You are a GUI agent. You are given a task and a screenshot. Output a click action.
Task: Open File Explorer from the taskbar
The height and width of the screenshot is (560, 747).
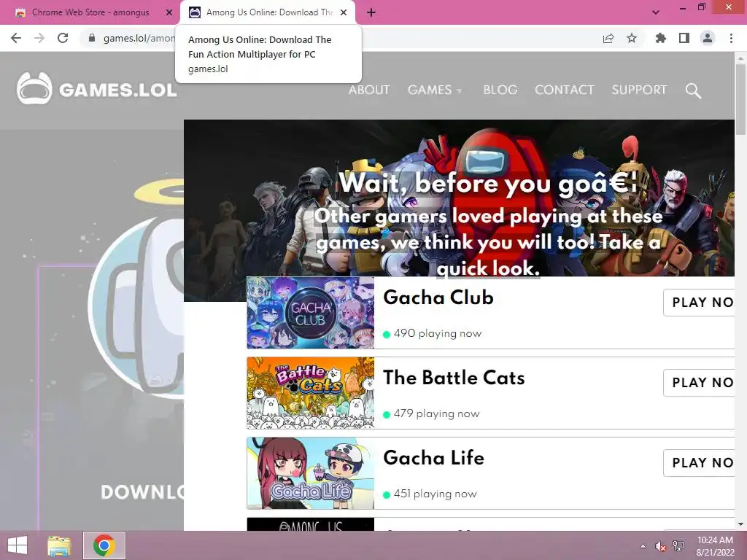[x=59, y=545]
